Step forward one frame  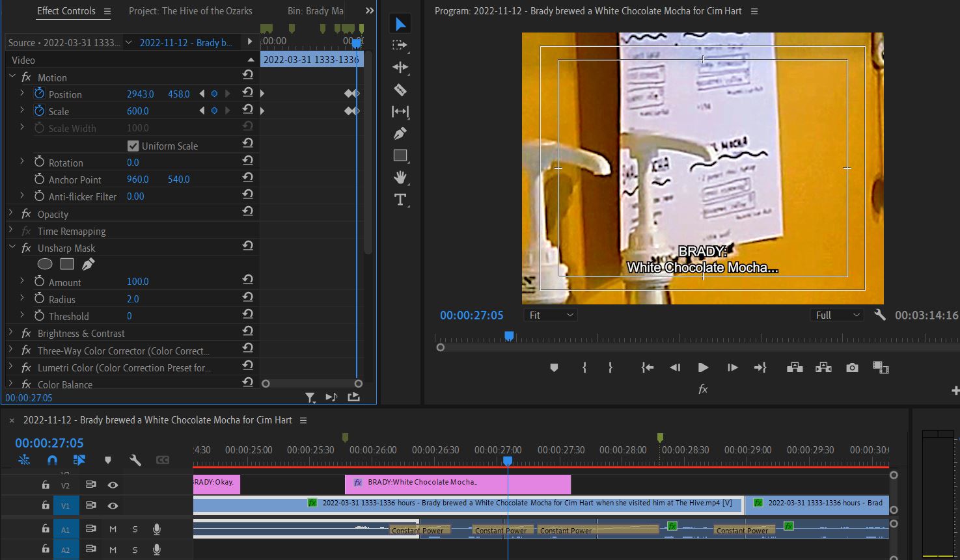[x=732, y=367]
